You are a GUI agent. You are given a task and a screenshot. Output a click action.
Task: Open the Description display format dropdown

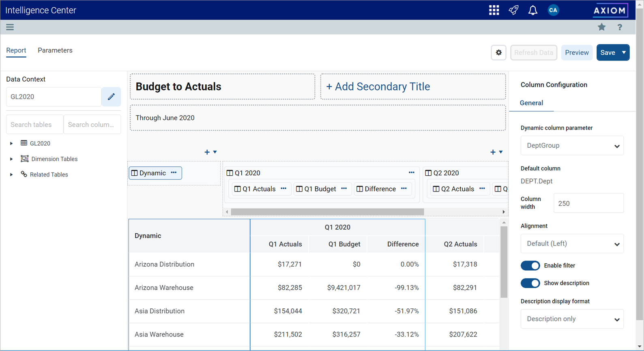pyautogui.click(x=572, y=319)
